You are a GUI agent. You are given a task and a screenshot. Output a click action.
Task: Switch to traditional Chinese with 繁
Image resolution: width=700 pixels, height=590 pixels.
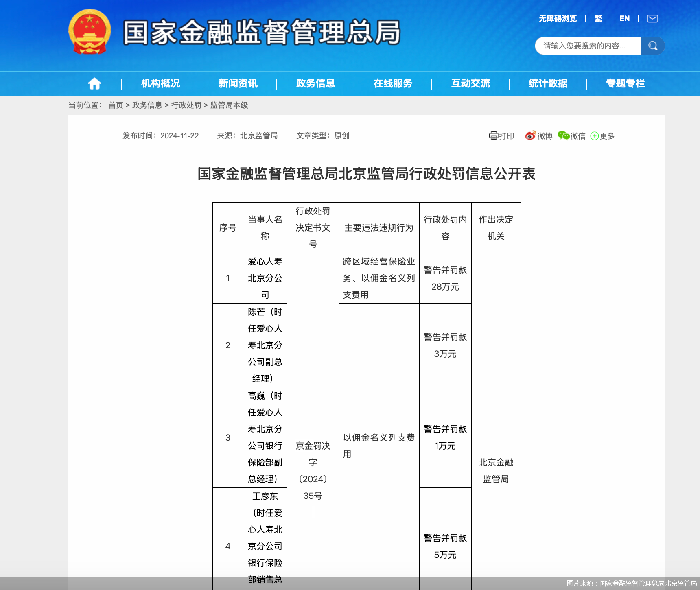click(597, 19)
